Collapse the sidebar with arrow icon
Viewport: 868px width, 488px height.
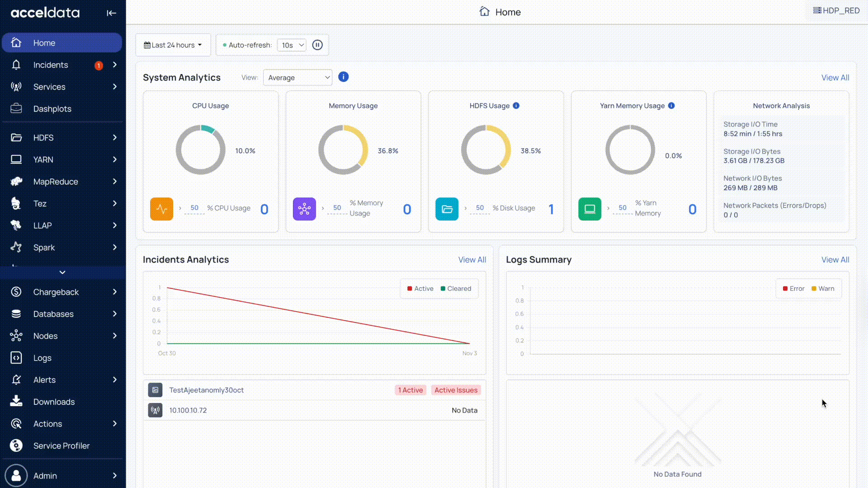111,13
